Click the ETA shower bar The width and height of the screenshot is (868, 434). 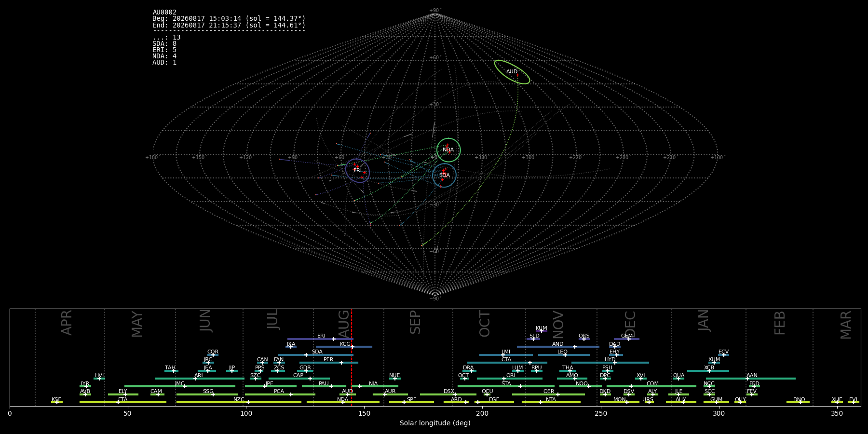(123, 402)
